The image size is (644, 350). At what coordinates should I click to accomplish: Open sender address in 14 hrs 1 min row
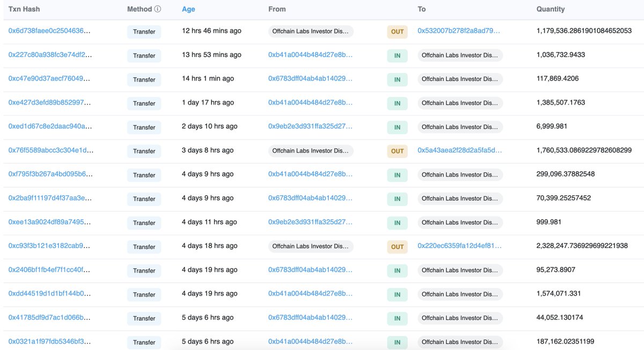click(311, 78)
